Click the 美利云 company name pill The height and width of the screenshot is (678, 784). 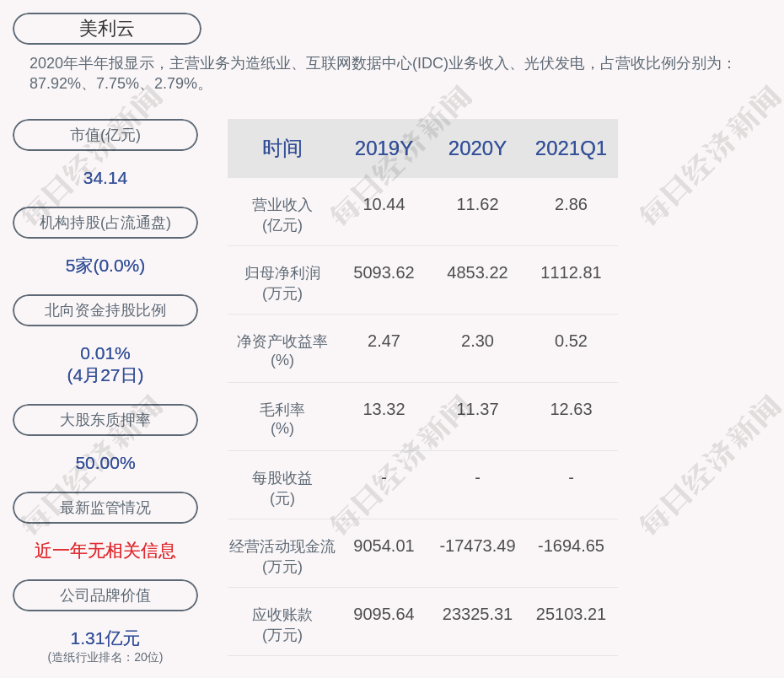(x=107, y=29)
